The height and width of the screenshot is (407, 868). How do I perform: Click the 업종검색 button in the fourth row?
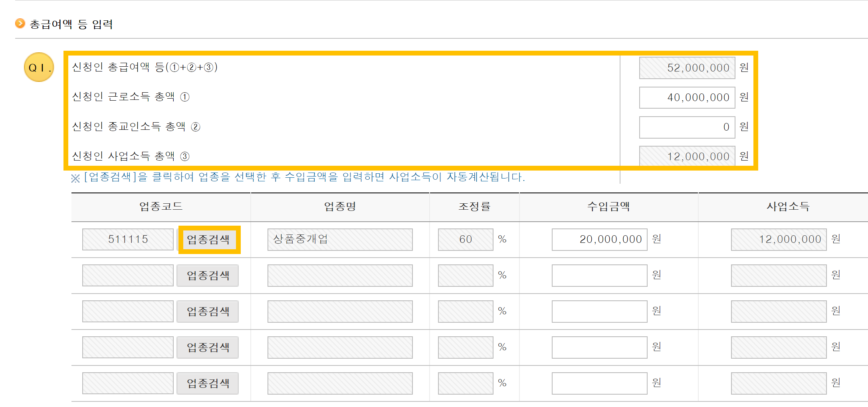point(207,347)
